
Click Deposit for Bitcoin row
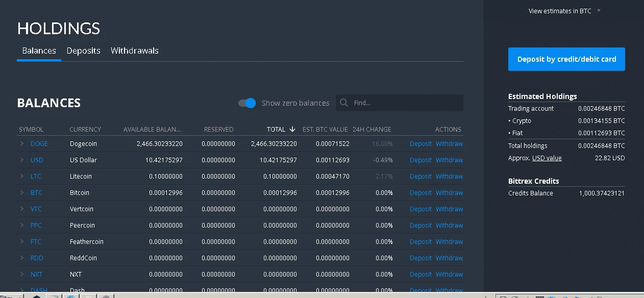(x=421, y=192)
